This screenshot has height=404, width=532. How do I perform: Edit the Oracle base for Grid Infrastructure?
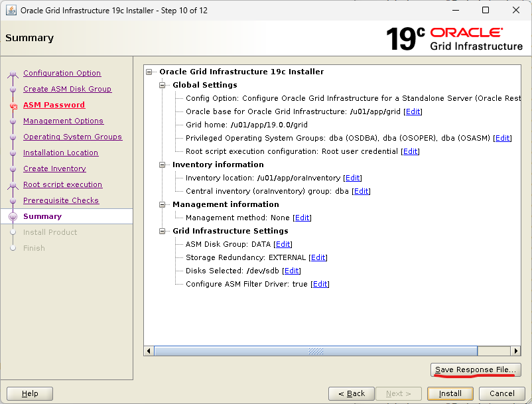point(413,111)
